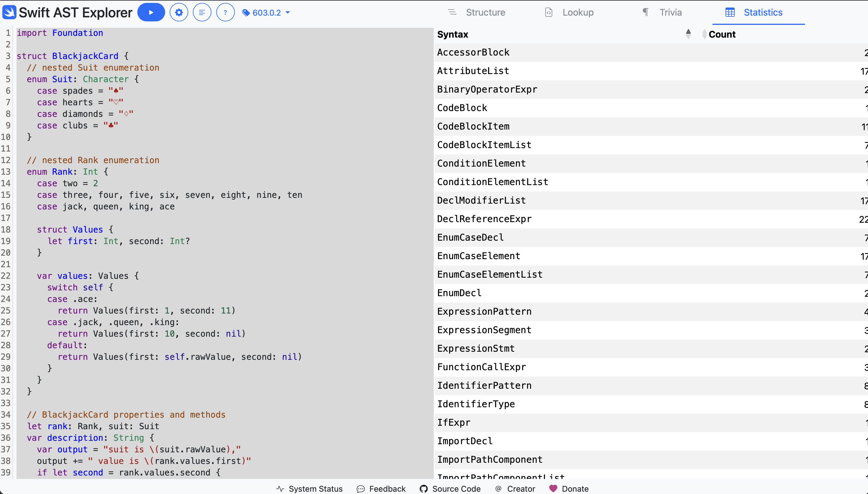Viewport: 868px width, 494px height.
Task: Select the EnumCaseDecl row
Action: (651, 237)
